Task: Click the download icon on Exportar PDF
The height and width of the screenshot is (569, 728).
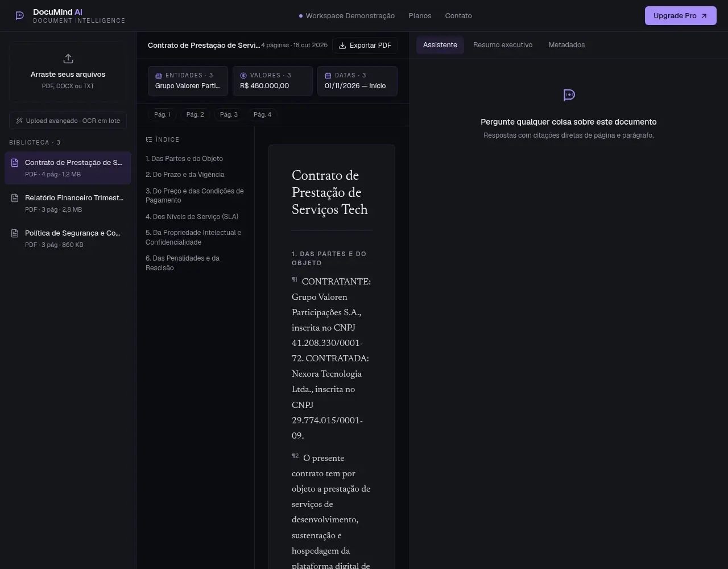Action: click(x=342, y=46)
